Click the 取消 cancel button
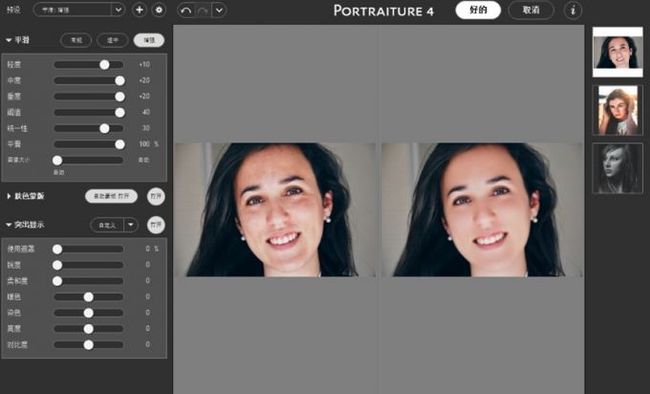Viewport: 650px width, 394px height. point(531,10)
